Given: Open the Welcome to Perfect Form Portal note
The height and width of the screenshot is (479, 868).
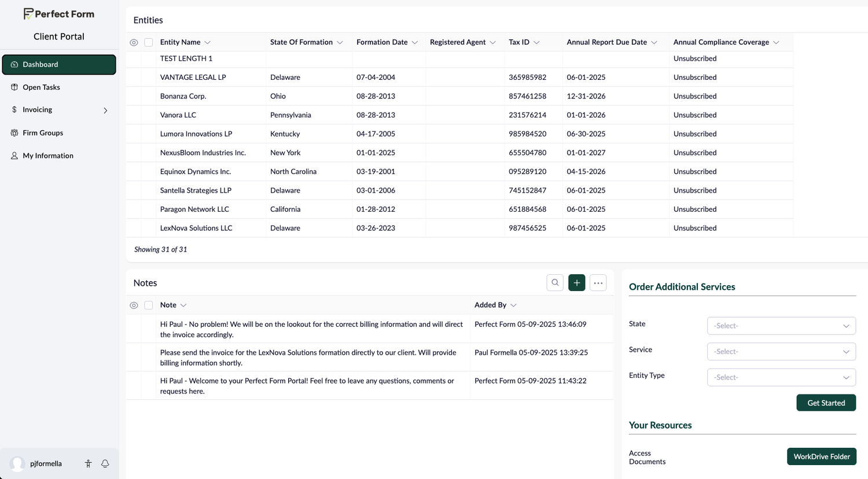Looking at the screenshot, I should point(307,386).
